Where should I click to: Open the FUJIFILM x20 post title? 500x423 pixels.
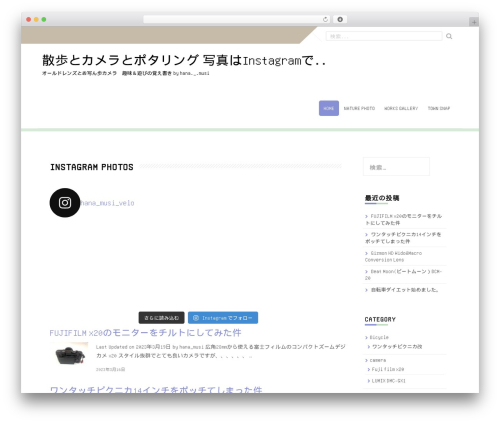145,333
